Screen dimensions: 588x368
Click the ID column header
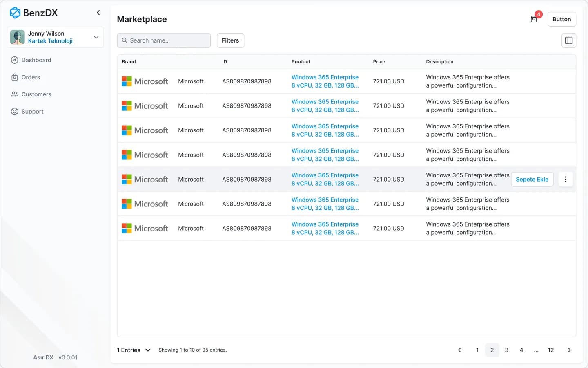225,62
